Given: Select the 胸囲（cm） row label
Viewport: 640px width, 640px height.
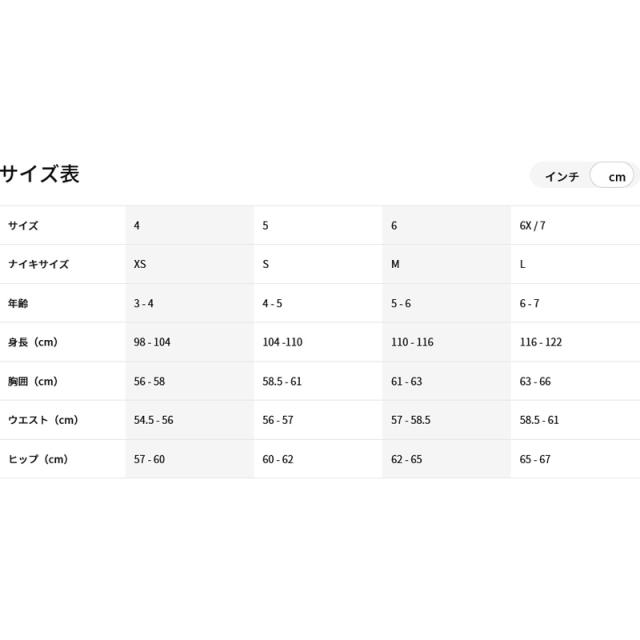Looking at the screenshot, I should point(33,381).
